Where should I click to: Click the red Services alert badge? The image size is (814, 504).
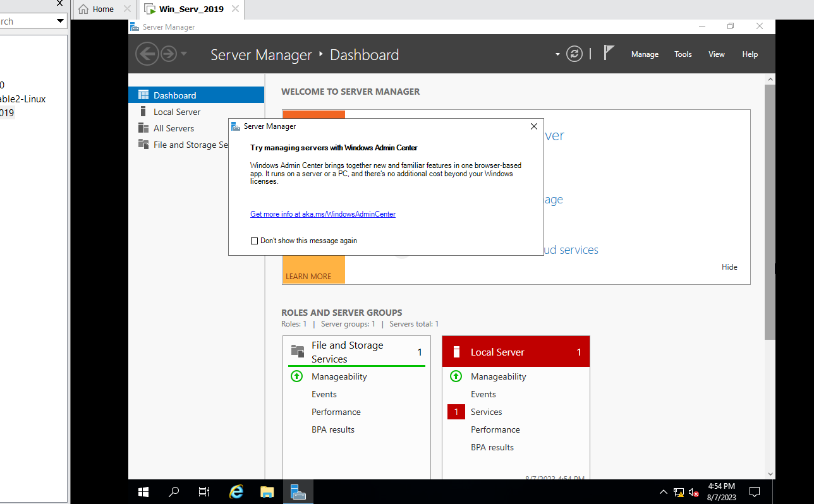pos(456,412)
